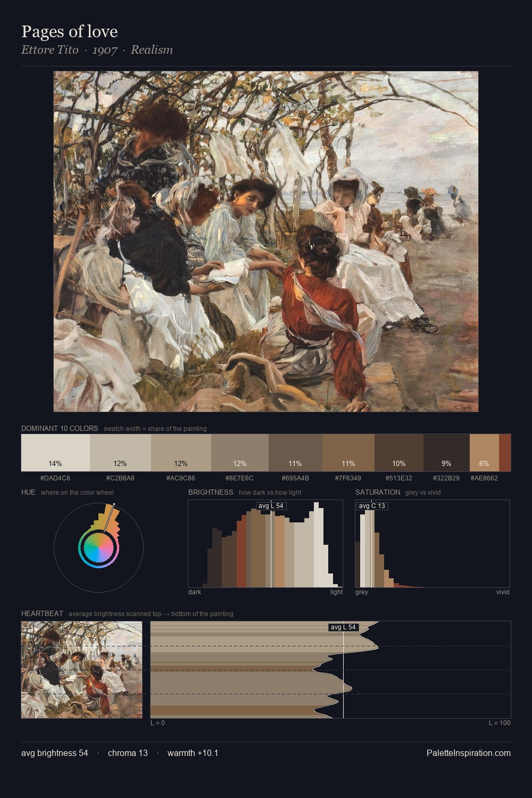Click the 'avg C 13' label in saturation chart
532x798 pixels.
click(x=372, y=506)
